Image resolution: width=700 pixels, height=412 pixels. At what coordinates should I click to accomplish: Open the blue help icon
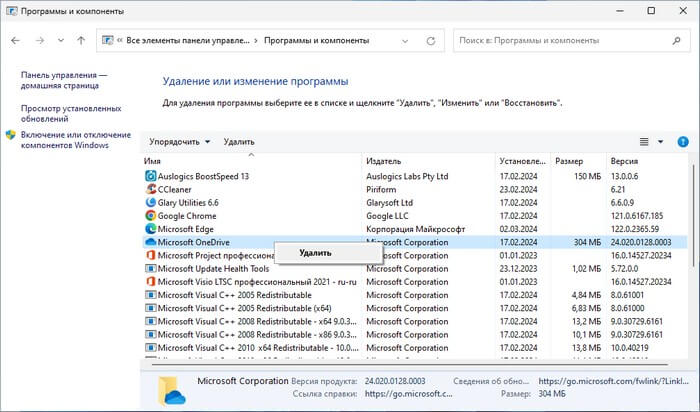pos(683,142)
